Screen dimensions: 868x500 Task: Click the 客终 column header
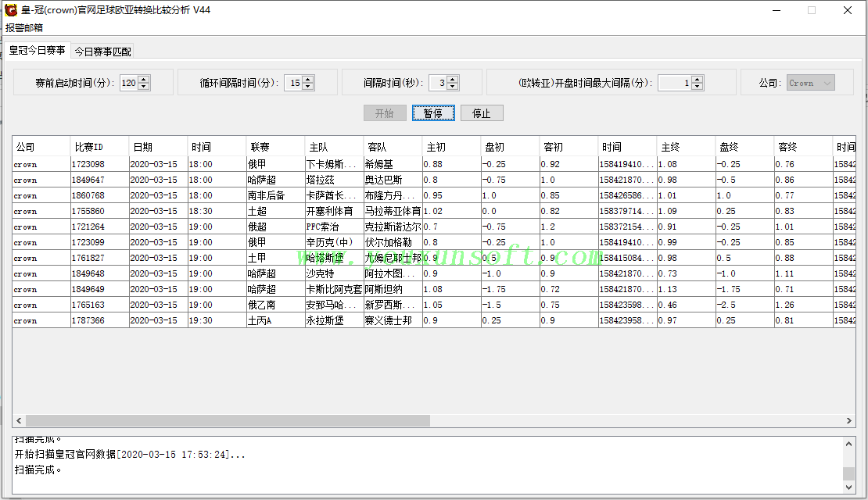click(x=804, y=147)
